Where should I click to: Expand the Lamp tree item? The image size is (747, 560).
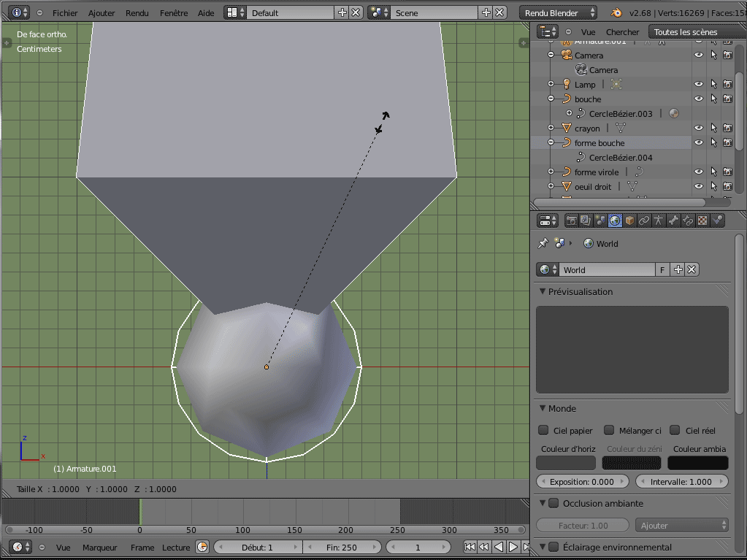[x=551, y=84]
